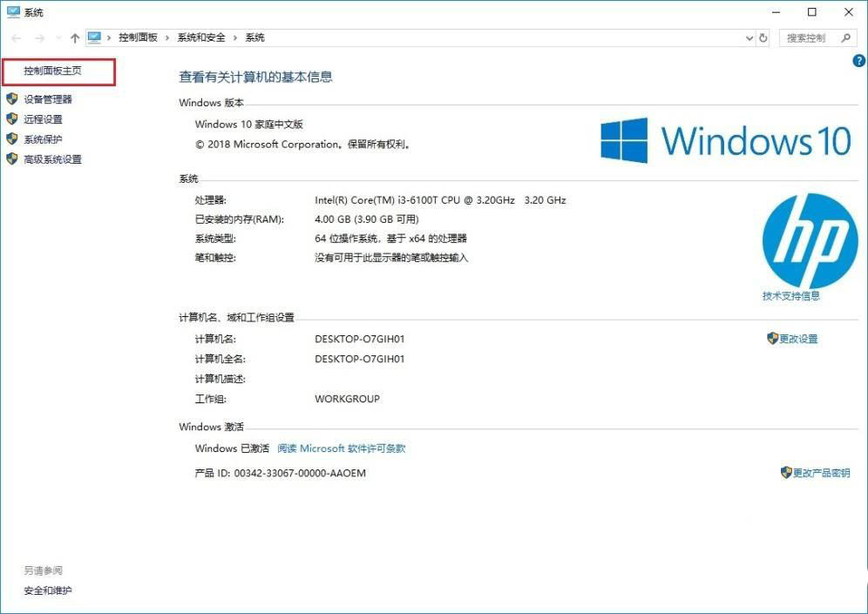Minimize the 系统 window
The image size is (868, 614).
tap(776, 12)
